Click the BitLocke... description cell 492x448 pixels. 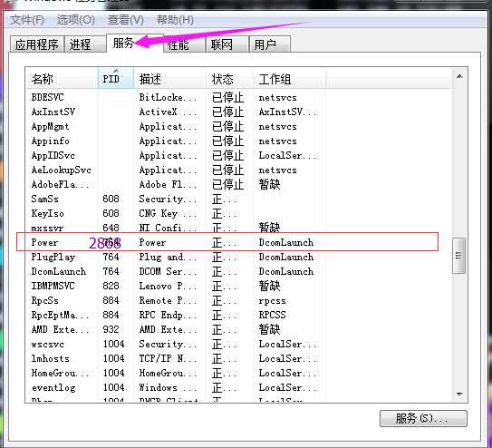[168, 97]
